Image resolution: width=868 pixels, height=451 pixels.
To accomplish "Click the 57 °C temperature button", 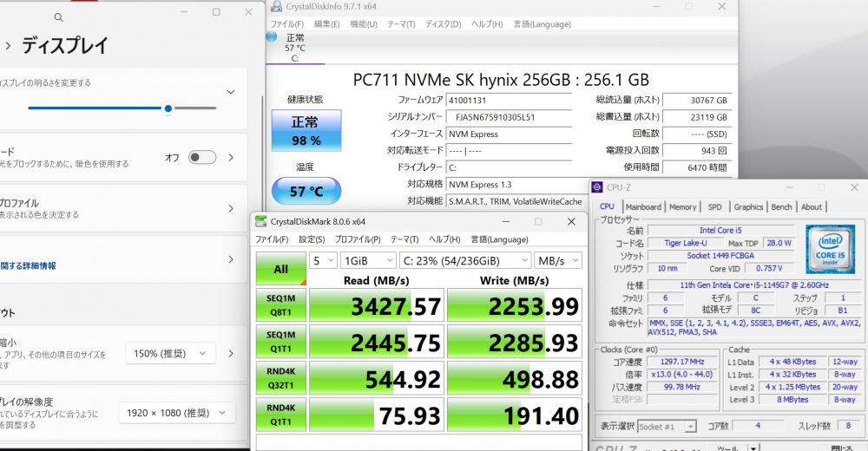I will [x=306, y=191].
